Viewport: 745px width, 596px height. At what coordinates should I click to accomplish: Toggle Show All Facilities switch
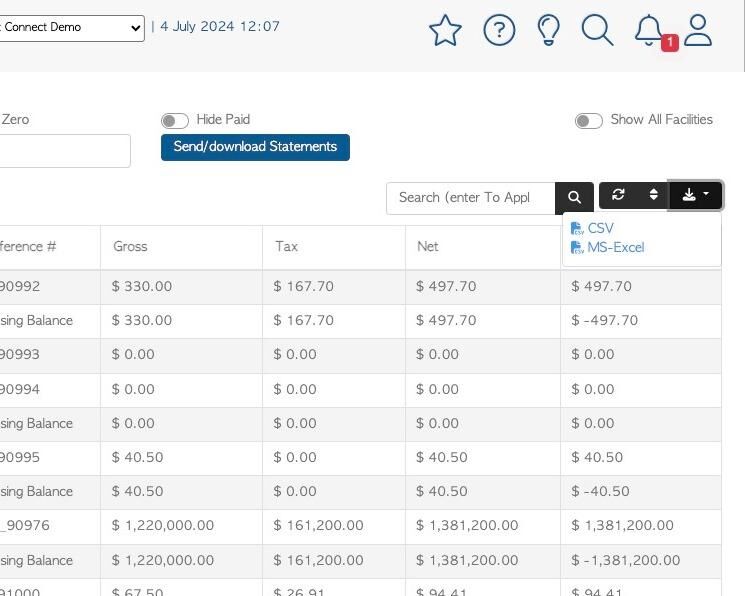tap(589, 121)
